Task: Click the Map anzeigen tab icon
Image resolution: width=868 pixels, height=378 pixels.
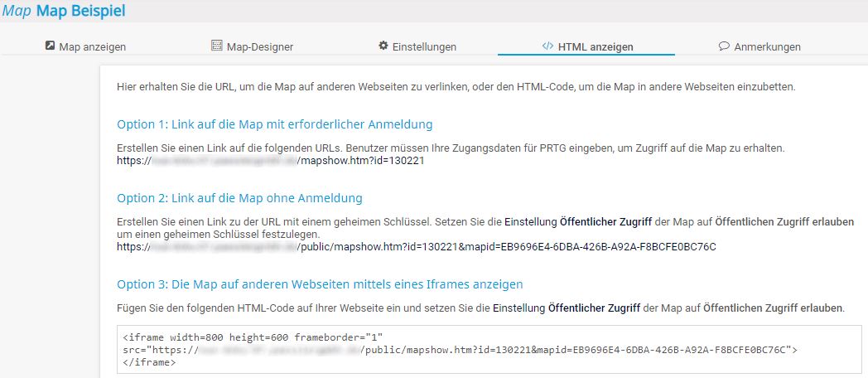Action: click(x=50, y=46)
